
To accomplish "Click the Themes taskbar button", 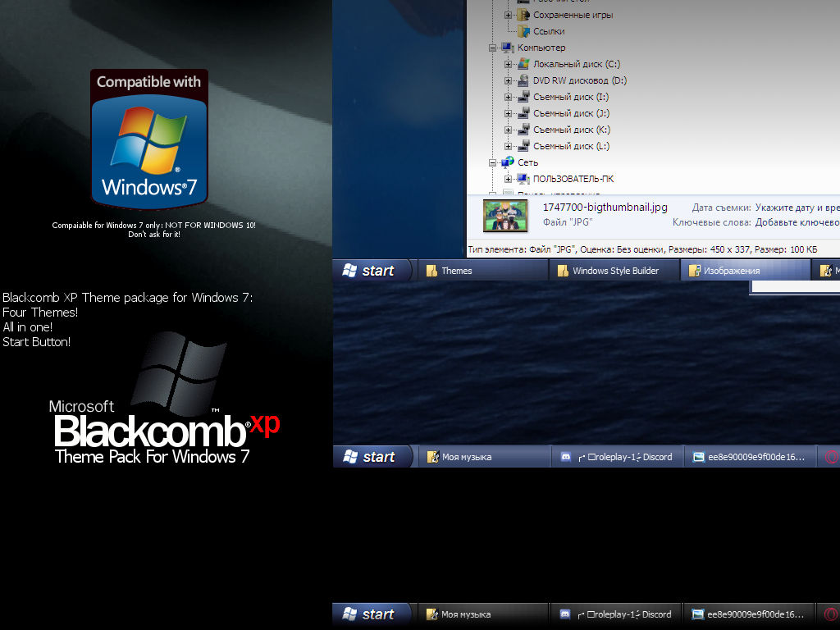I will (x=456, y=270).
